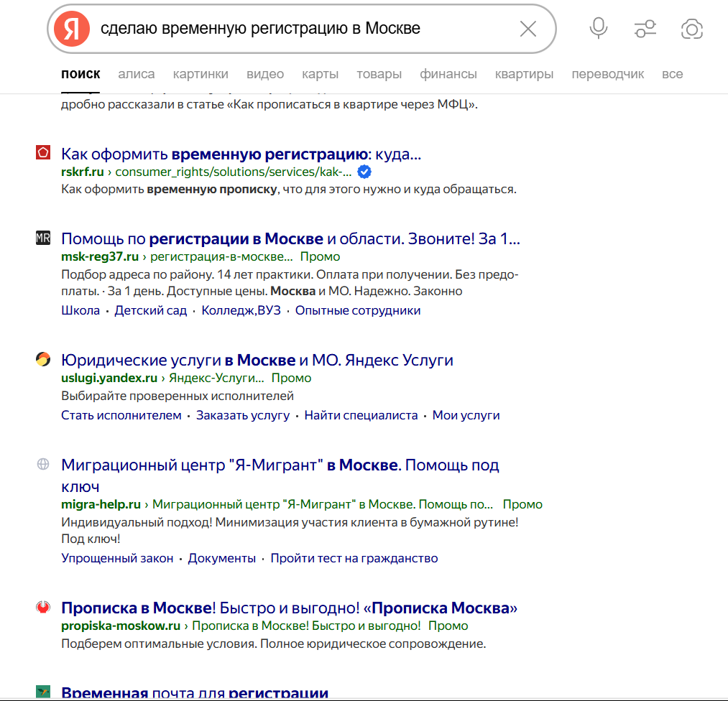
Task: Click the green favicon of «Временная почта»
Action: (x=43, y=692)
